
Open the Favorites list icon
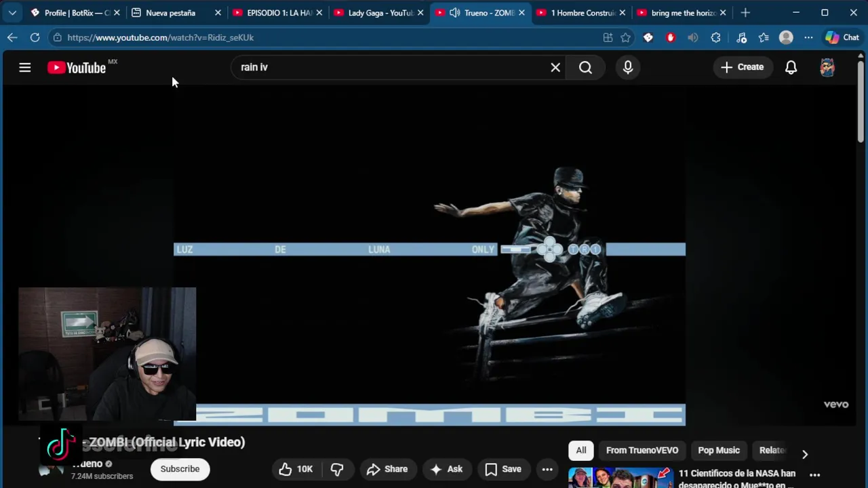coord(764,37)
